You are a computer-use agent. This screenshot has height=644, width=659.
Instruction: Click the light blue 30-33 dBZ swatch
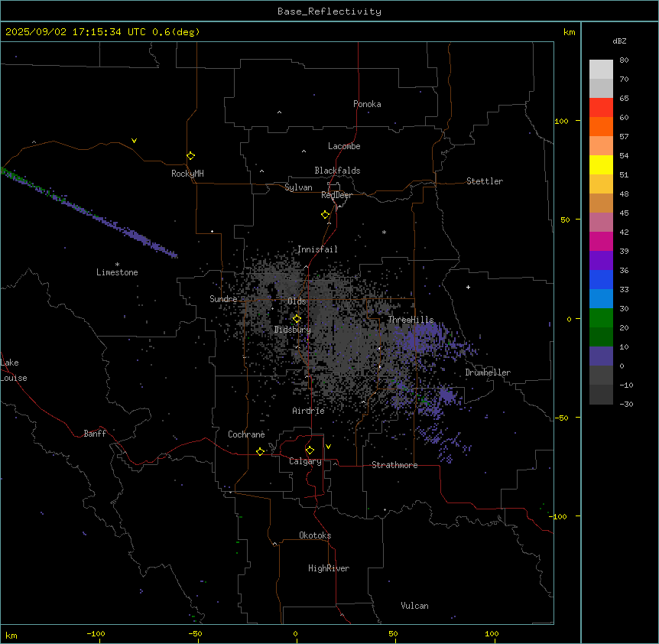(x=601, y=299)
